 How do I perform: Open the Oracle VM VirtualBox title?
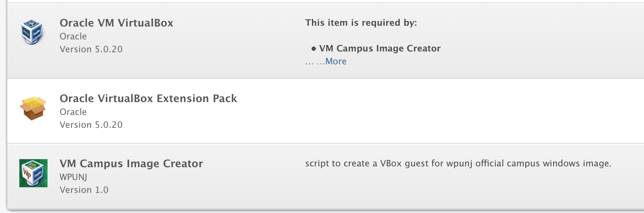[116, 23]
